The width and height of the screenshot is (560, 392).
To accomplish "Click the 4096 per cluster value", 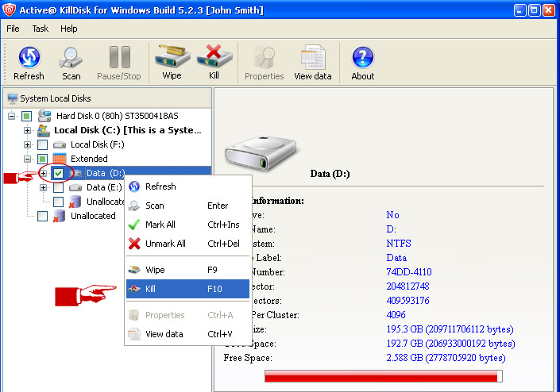I will pos(396,315).
